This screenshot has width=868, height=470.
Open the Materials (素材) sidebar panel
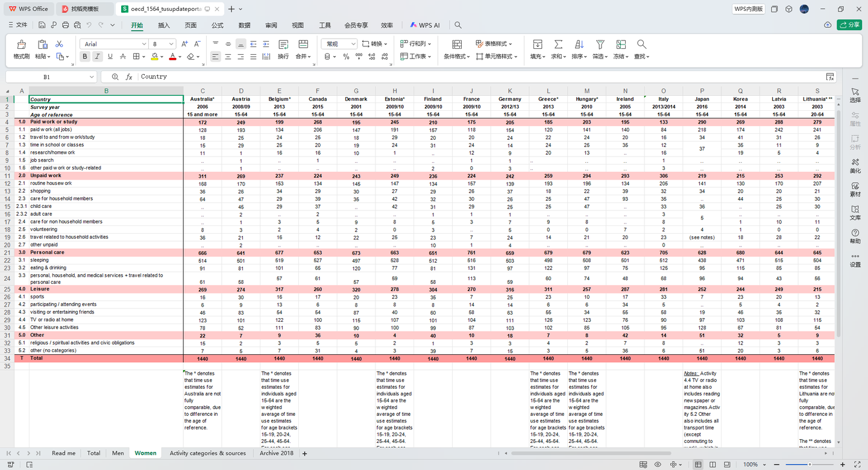[855, 189]
